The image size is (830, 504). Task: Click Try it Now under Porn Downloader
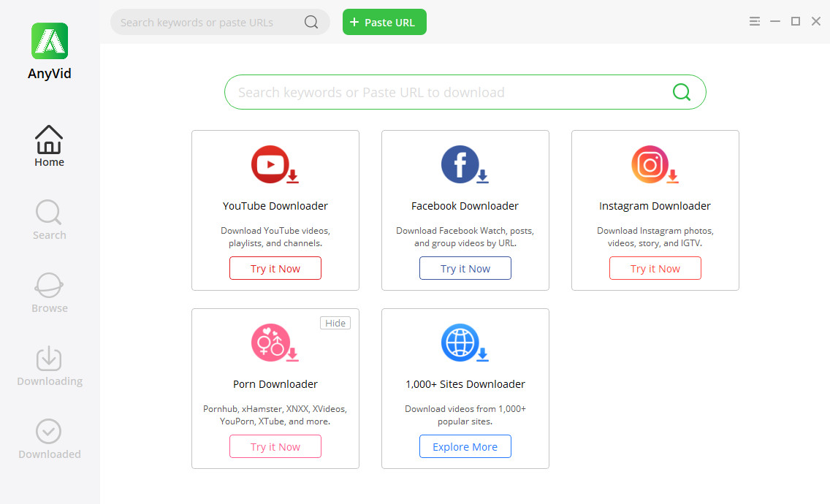(x=275, y=446)
